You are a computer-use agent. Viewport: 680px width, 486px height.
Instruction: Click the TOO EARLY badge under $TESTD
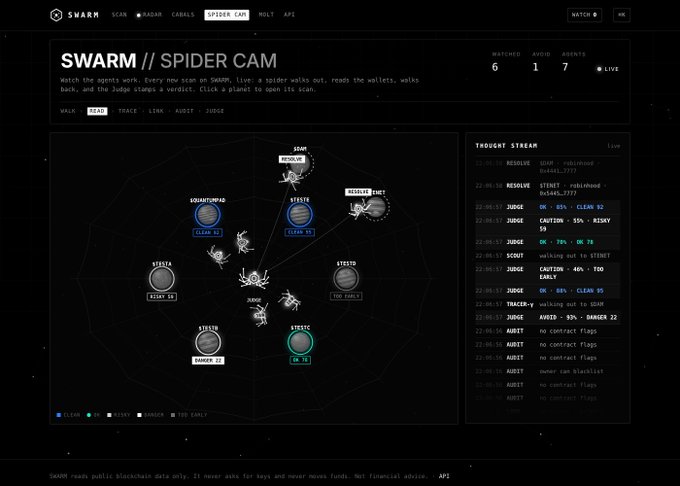pyautogui.click(x=346, y=297)
